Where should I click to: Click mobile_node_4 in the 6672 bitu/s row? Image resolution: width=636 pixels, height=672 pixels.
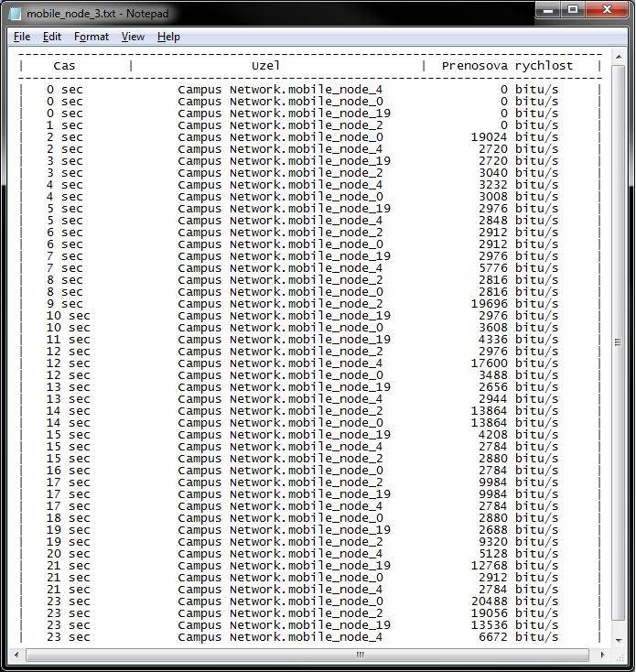(335, 638)
